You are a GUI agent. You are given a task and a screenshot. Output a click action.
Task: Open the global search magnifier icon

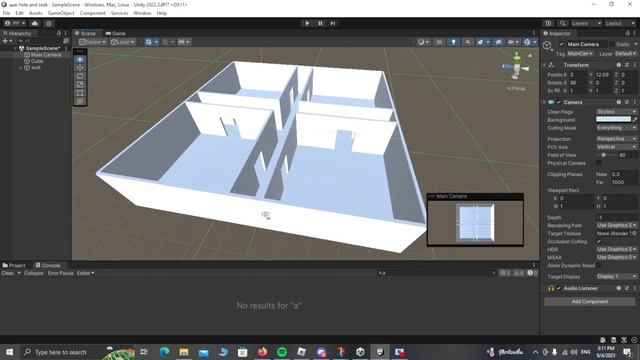(x=562, y=23)
